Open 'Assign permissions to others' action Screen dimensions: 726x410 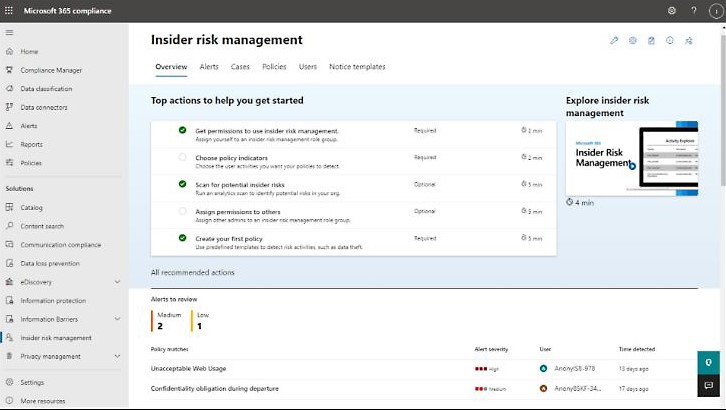pyautogui.click(x=238, y=212)
